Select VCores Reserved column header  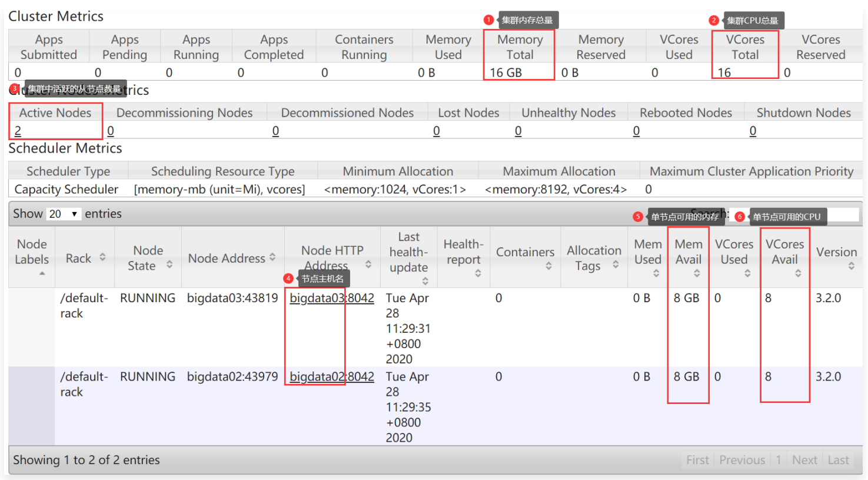[821, 47]
